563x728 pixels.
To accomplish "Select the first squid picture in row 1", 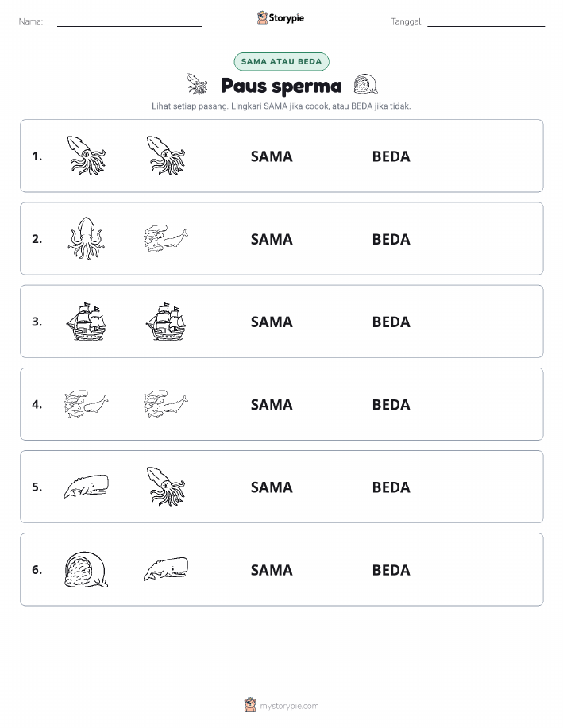I will pyautogui.click(x=87, y=156).
